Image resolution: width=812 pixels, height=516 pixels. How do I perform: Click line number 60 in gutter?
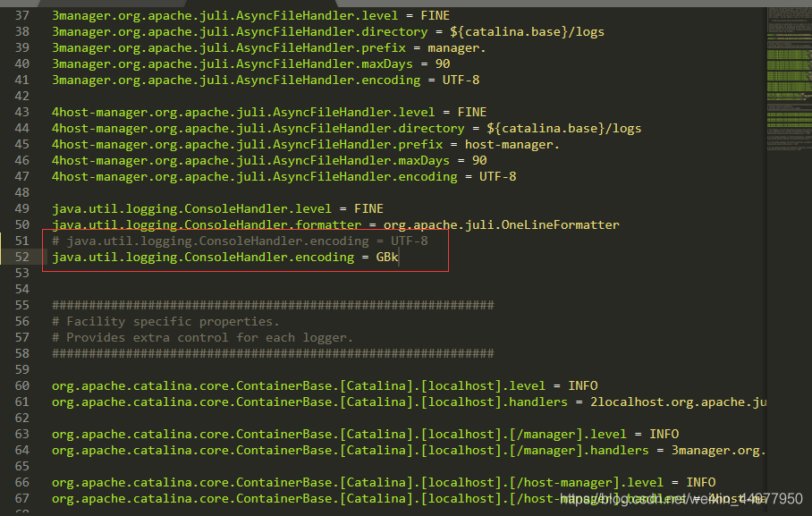pos(21,386)
